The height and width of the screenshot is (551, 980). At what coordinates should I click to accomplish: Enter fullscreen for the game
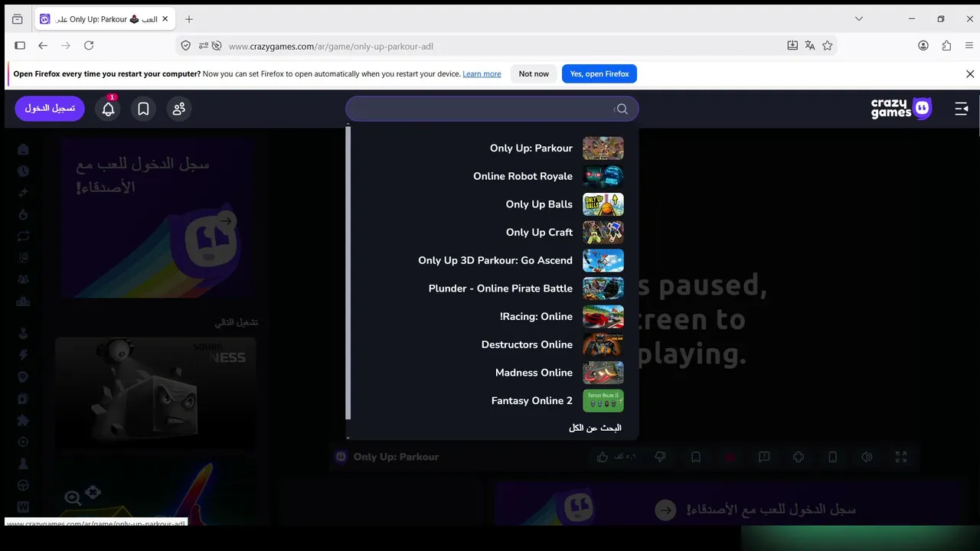click(x=901, y=457)
